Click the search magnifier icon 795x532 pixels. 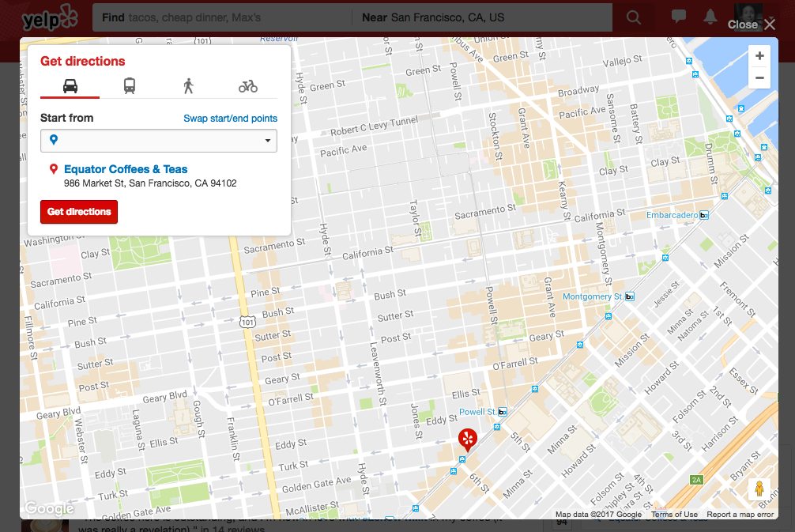tap(633, 17)
